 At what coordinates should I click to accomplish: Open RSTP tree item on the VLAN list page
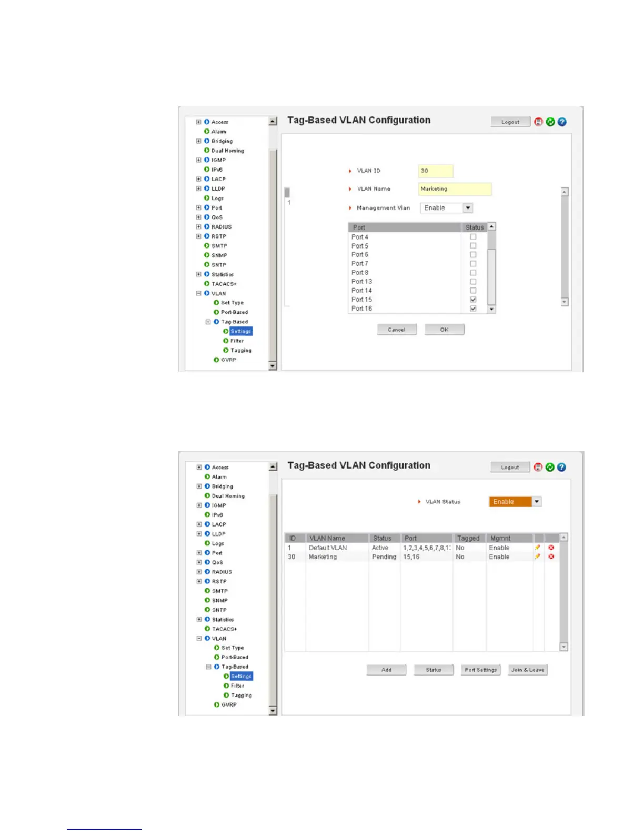pyautogui.click(x=219, y=581)
